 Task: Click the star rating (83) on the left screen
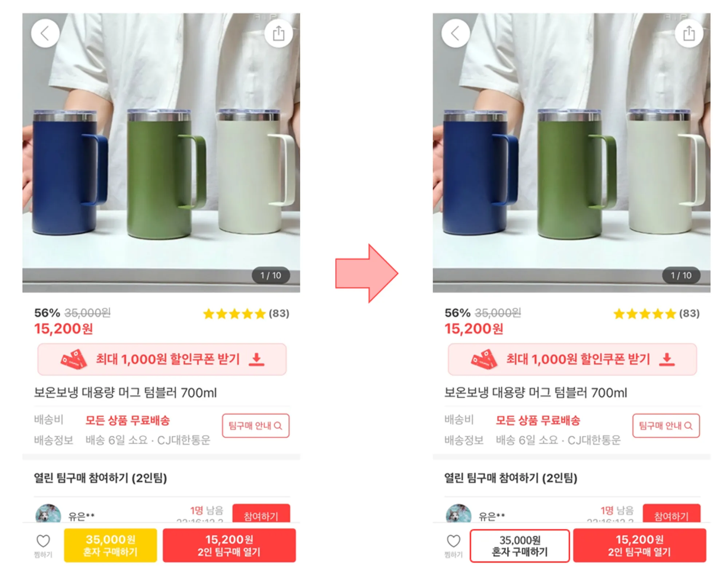coord(246,314)
